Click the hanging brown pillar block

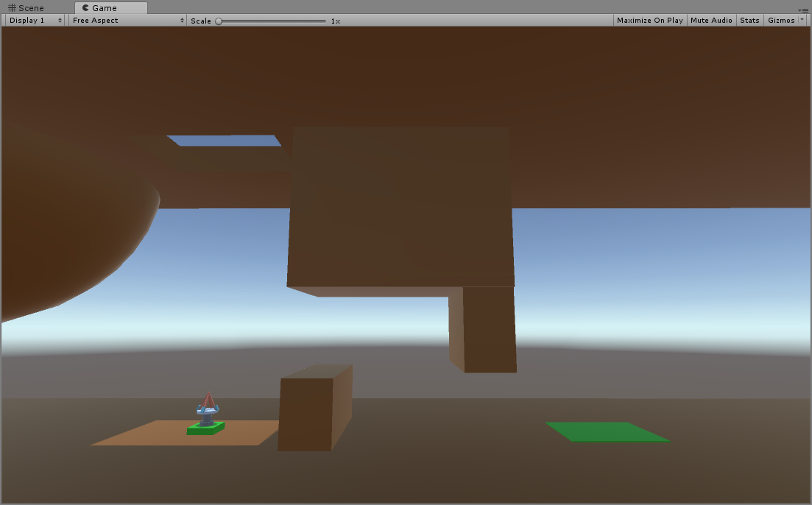(x=483, y=329)
